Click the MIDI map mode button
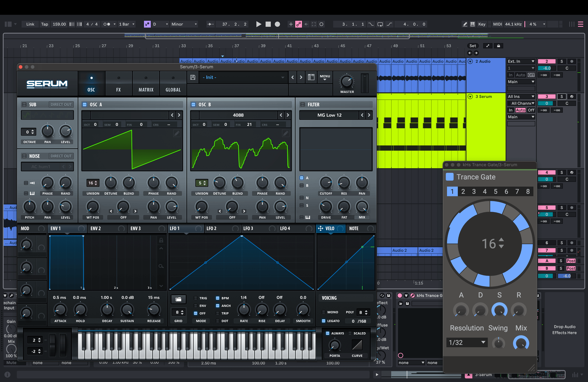This screenshot has width=588, height=382. point(497,24)
